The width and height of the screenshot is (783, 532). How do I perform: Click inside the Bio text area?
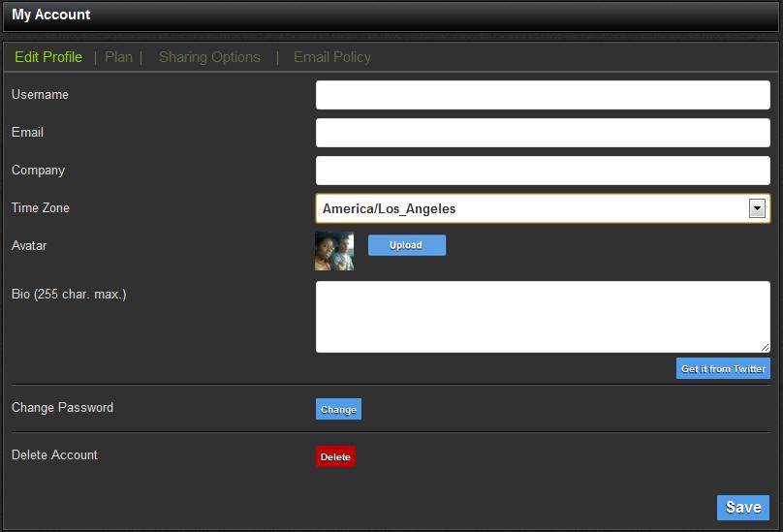[x=543, y=317]
